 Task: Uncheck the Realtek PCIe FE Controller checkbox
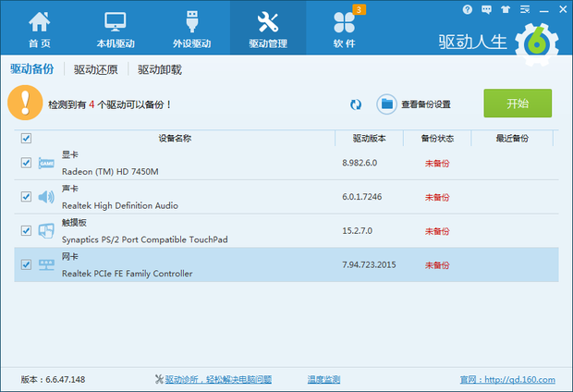click(26, 264)
